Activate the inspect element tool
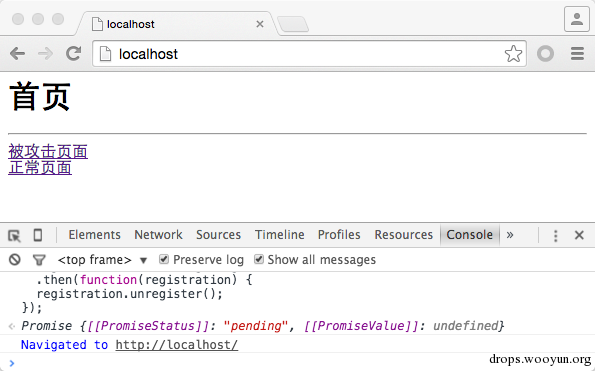Image resolution: width=595 pixels, height=371 pixels. coord(14,236)
